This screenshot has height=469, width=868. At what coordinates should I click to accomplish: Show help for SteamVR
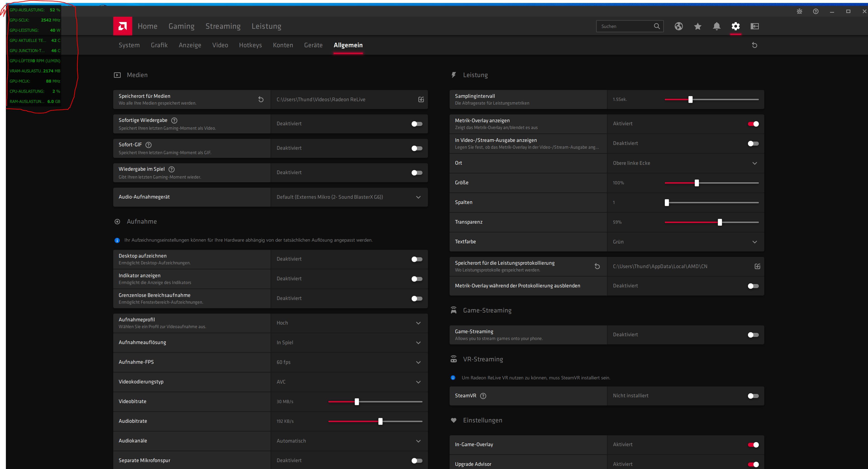[x=483, y=396]
